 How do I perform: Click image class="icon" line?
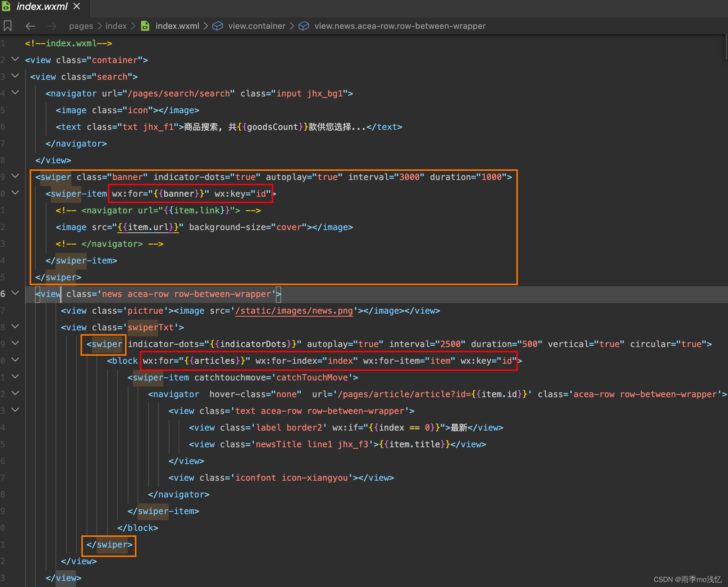pyautogui.click(x=128, y=110)
